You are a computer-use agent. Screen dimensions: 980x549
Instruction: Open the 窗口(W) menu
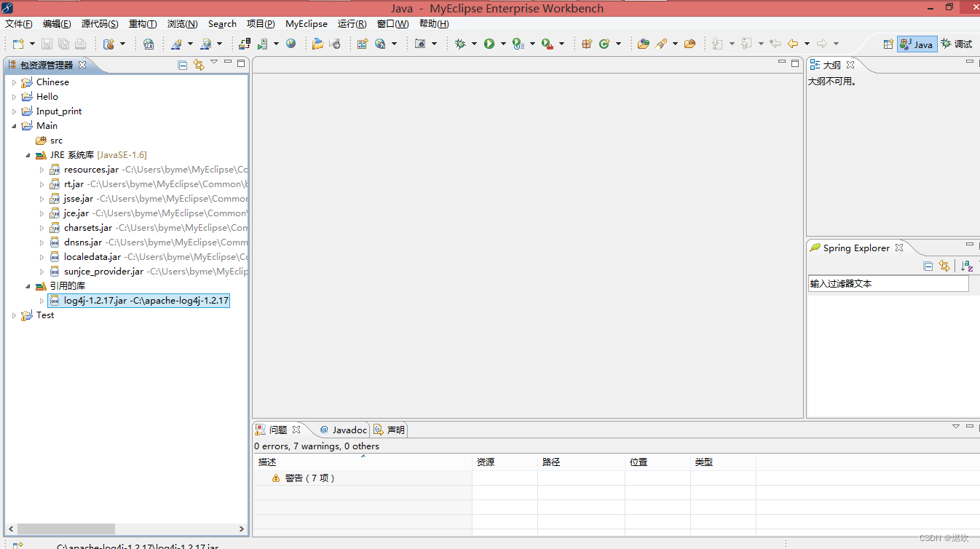coord(393,24)
